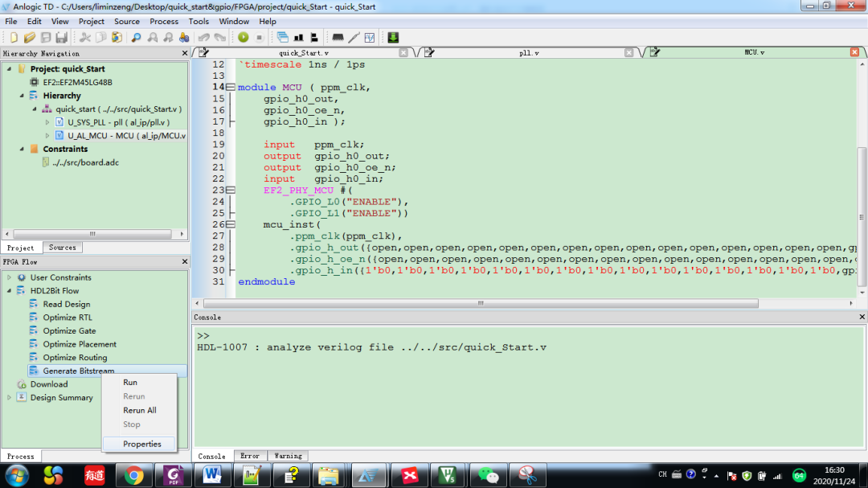Click the Open folder toolbar icon

(x=30, y=38)
